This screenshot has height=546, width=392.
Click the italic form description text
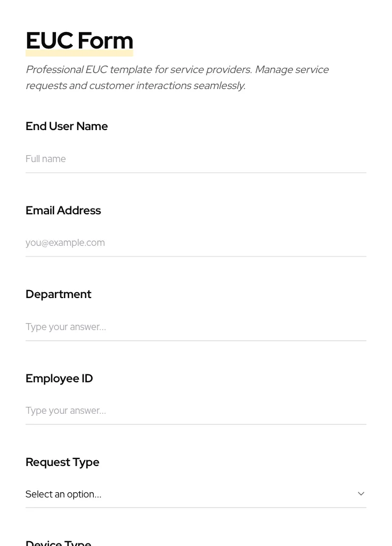(177, 77)
